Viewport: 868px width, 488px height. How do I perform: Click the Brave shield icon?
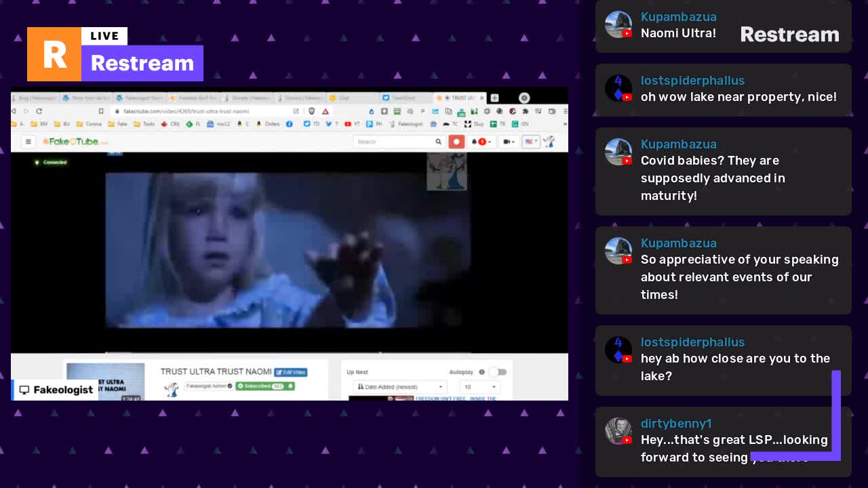(x=312, y=111)
